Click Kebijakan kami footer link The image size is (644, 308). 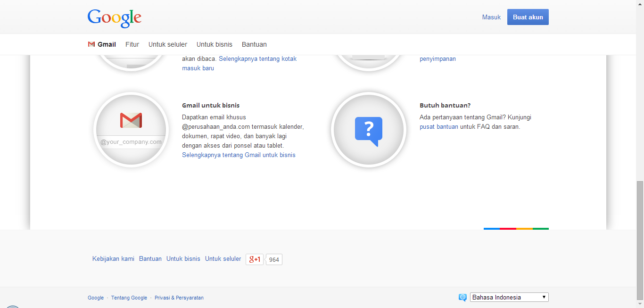tap(113, 259)
